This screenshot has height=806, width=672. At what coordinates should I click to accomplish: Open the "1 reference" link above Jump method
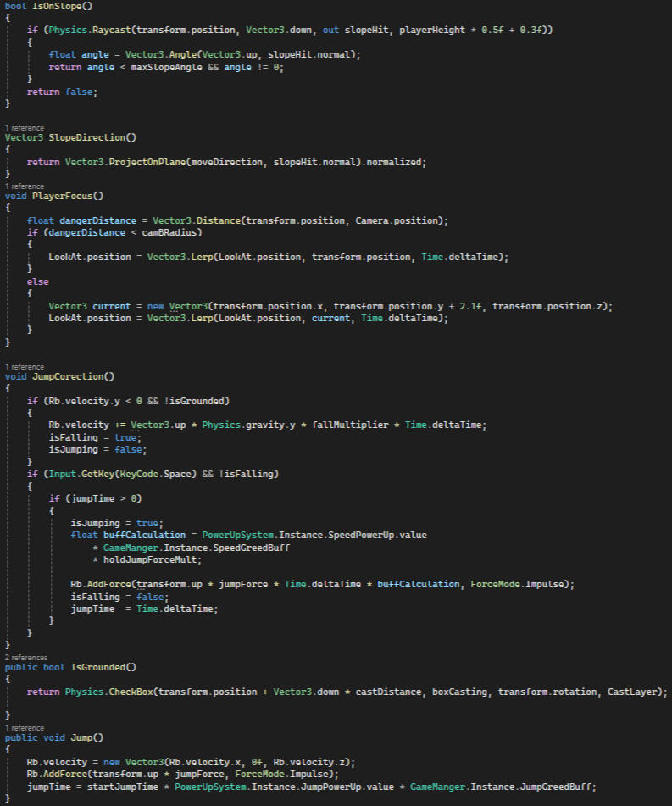(25, 727)
